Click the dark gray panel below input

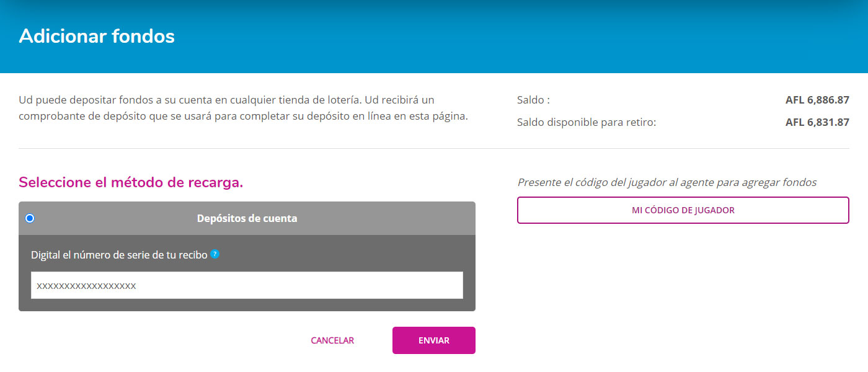tap(247, 304)
